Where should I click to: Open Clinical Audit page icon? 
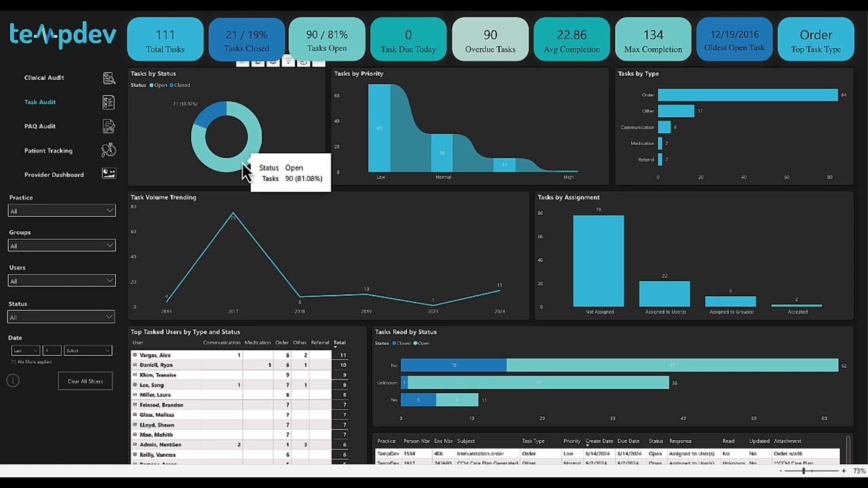click(108, 78)
